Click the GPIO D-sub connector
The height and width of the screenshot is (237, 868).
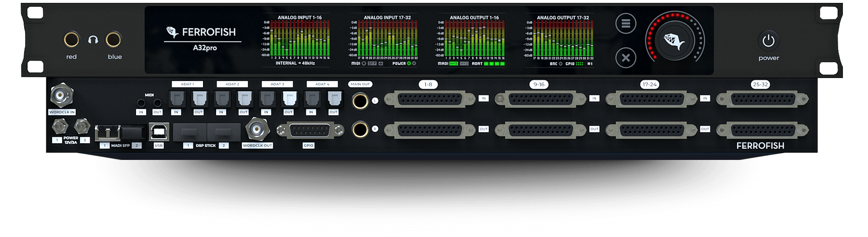[310, 131]
